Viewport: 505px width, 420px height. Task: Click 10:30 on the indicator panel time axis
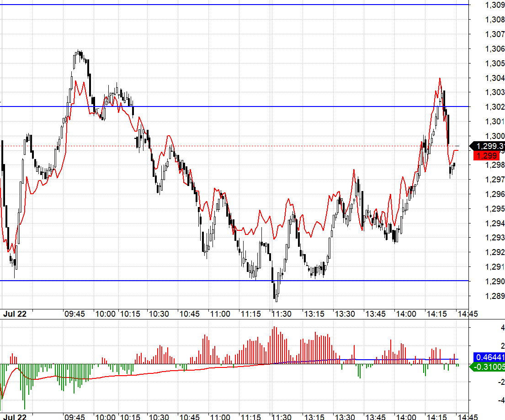click(x=159, y=417)
